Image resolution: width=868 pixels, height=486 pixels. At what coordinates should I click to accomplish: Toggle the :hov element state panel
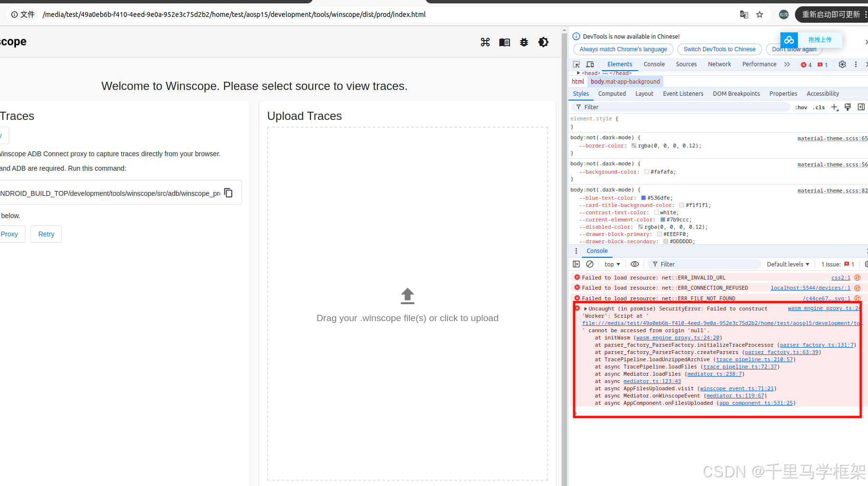801,107
